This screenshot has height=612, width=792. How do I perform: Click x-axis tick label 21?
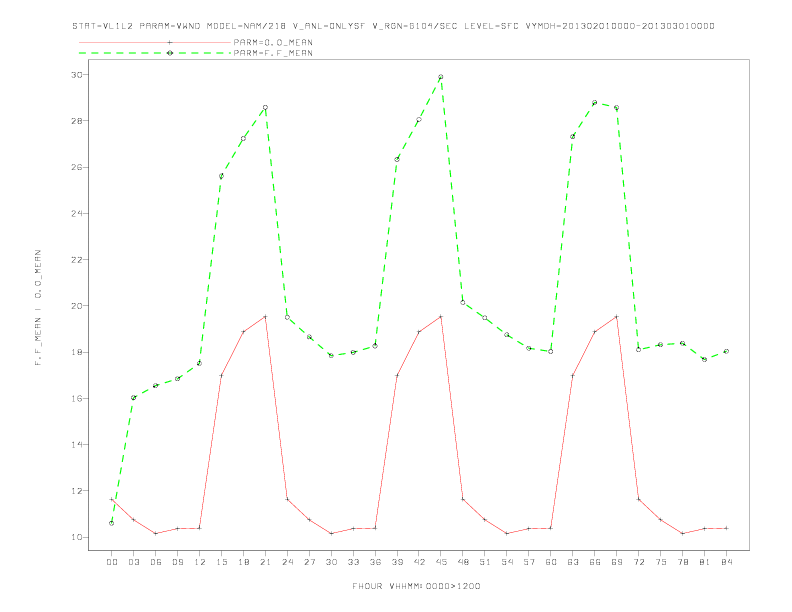[265, 562]
